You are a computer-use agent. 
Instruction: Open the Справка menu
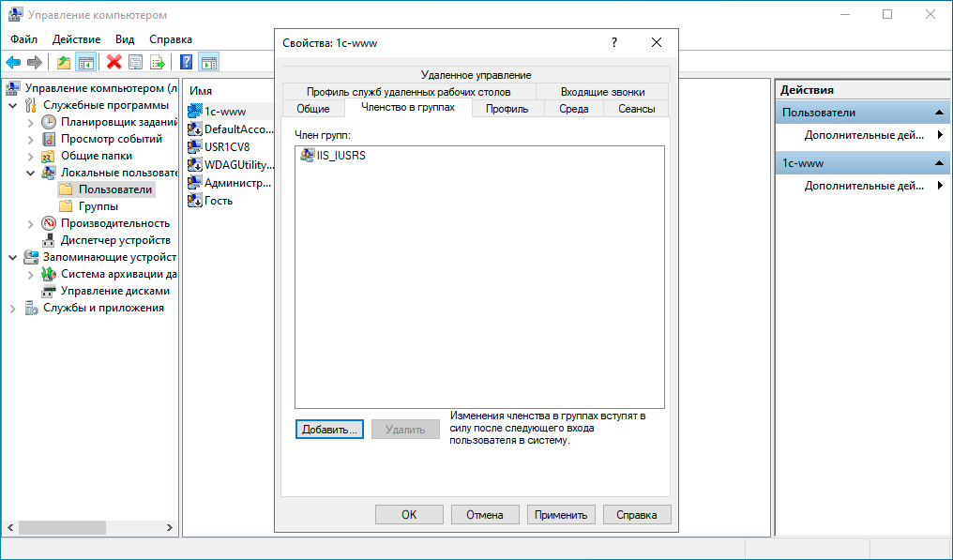(x=171, y=38)
